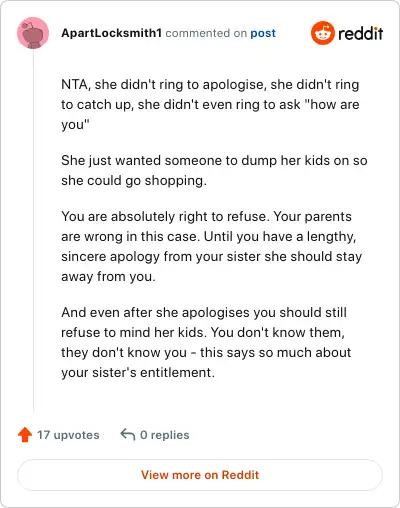Click the '0 replies' count label
Screen dimensions: 400x508
pyautogui.click(x=165, y=435)
